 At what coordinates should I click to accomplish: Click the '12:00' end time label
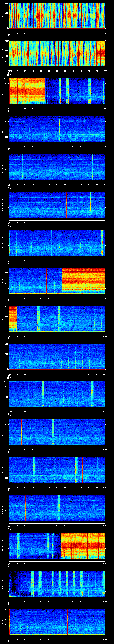[x=105, y=412]
